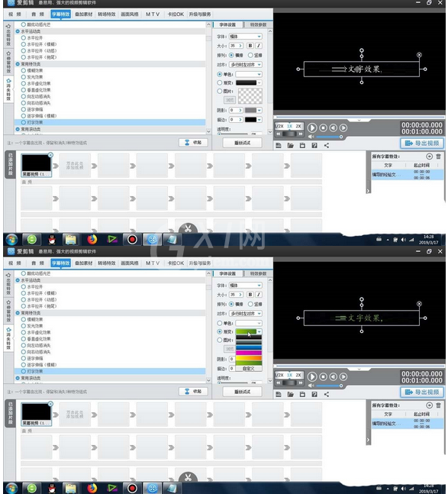
Task: Open Firefox from the upper taskbar
Action: pyautogui.click(x=92, y=240)
